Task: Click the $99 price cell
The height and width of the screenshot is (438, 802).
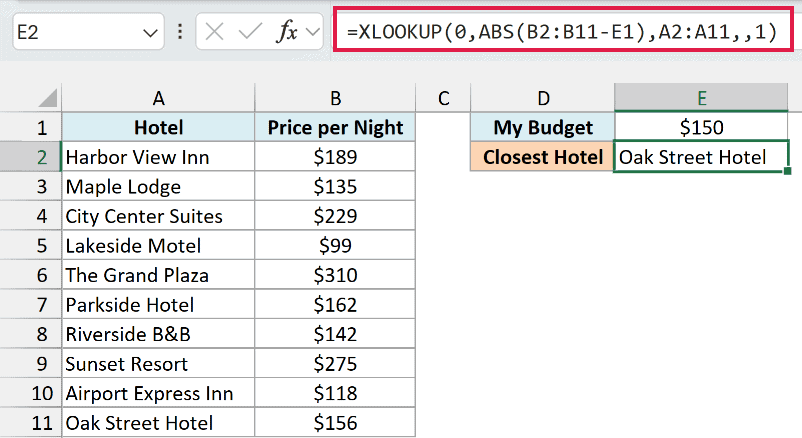Action: 335,246
